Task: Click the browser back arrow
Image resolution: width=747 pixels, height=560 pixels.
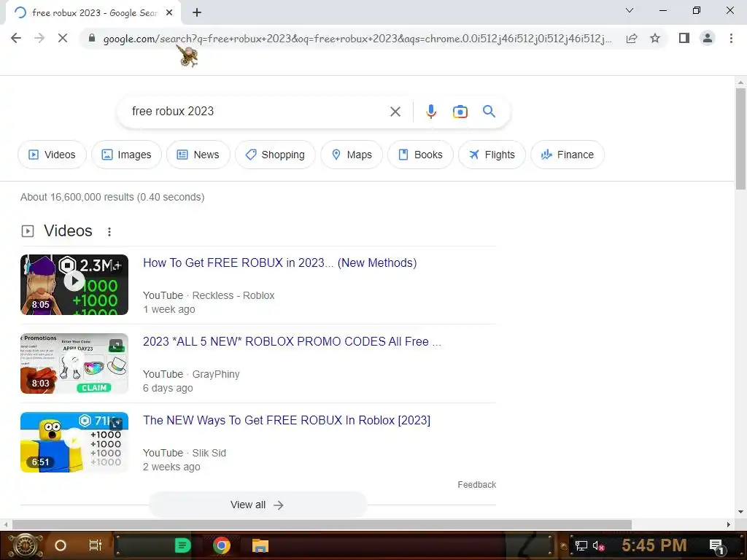Action: tap(16, 38)
